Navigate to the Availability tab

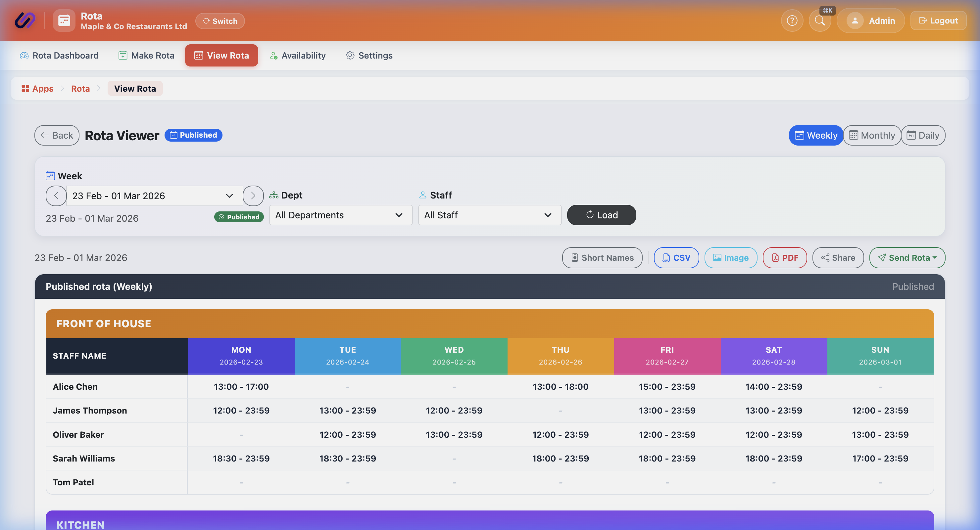click(298, 56)
